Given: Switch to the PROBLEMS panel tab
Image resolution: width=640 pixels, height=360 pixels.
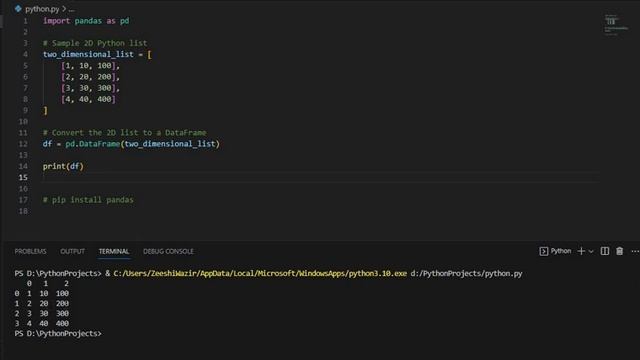Looking at the screenshot, I should click(x=31, y=251).
